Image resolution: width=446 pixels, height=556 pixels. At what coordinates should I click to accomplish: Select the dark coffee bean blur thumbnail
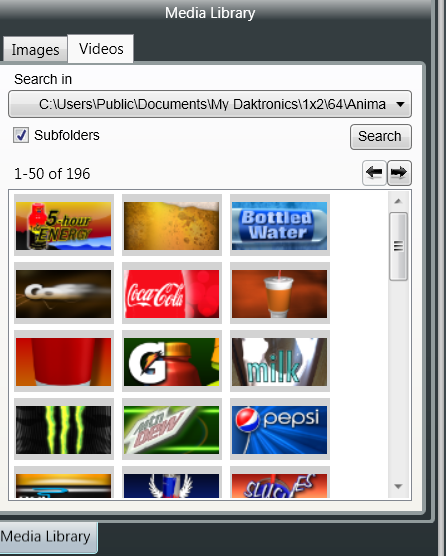[x=64, y=294]
